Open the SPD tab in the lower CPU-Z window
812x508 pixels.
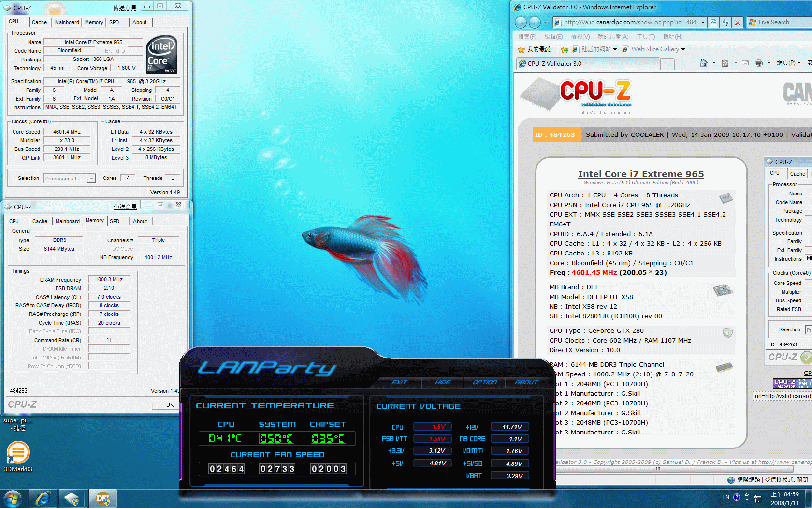pyautogui.click(x=115, y=221)
